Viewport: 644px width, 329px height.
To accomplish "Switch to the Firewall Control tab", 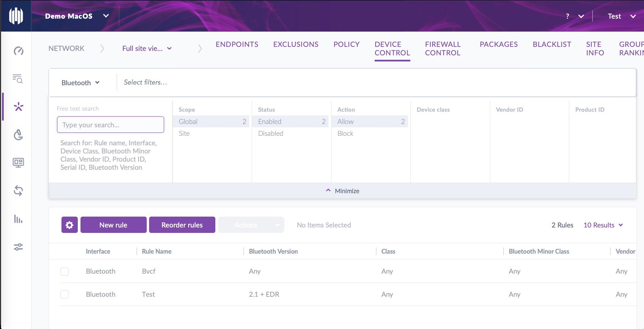I will tap(443, 49).
